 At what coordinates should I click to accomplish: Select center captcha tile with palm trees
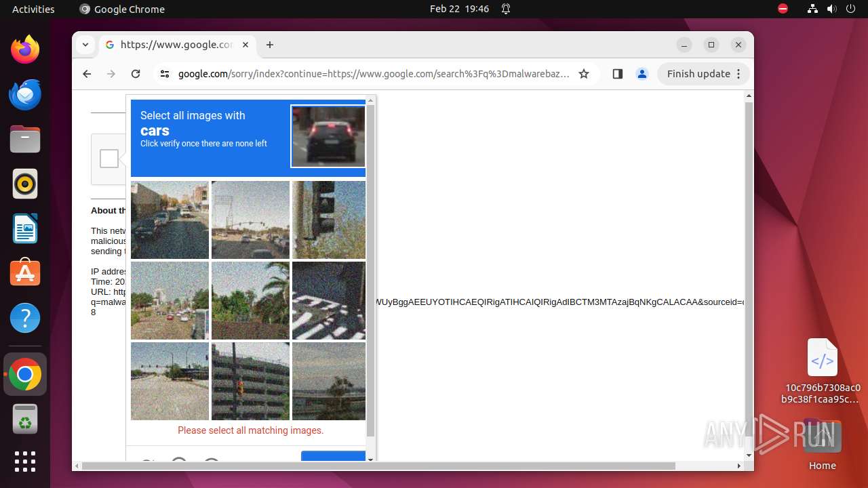pyautogui.click(x=250, y=300)
